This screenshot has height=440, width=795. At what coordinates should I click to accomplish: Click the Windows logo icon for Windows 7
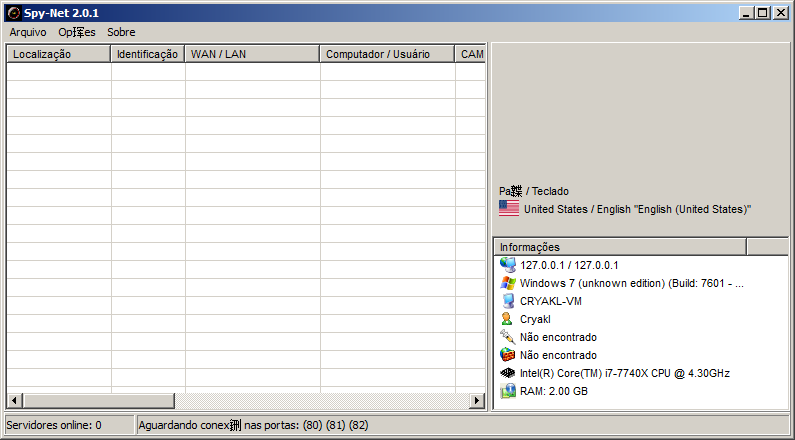coord(508,283)
